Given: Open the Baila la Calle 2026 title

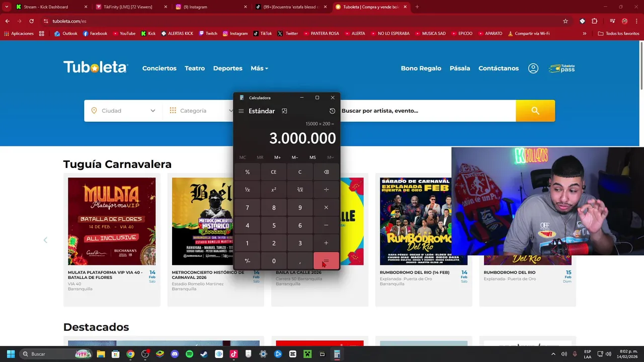Looking at the screenshot, I should (298, 273).
